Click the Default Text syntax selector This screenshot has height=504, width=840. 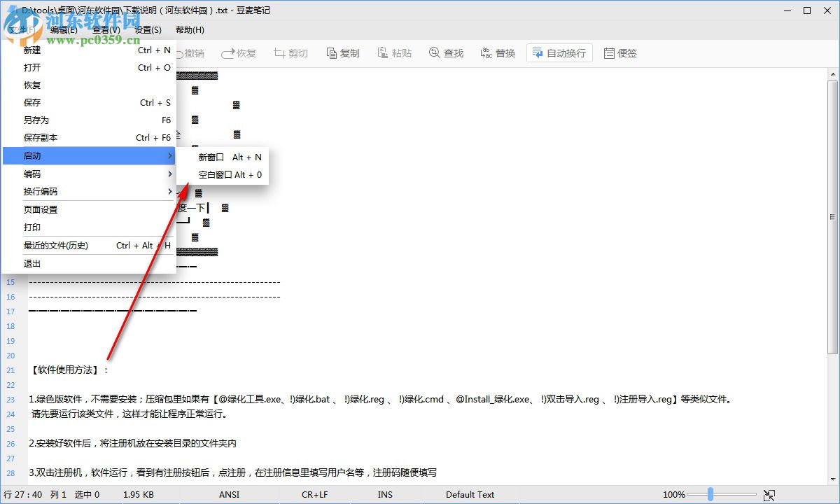(x=470, y=494)
